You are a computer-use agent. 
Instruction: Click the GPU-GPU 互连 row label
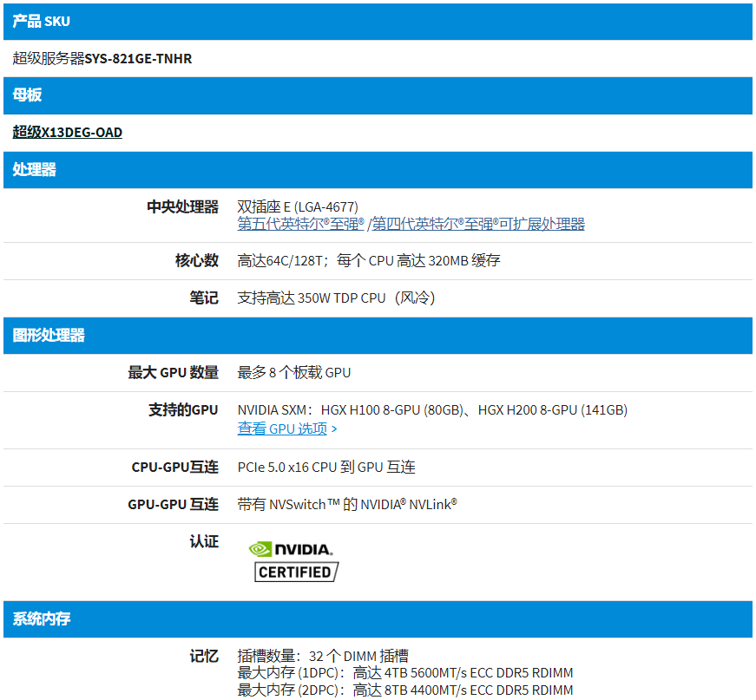(173, 505)
